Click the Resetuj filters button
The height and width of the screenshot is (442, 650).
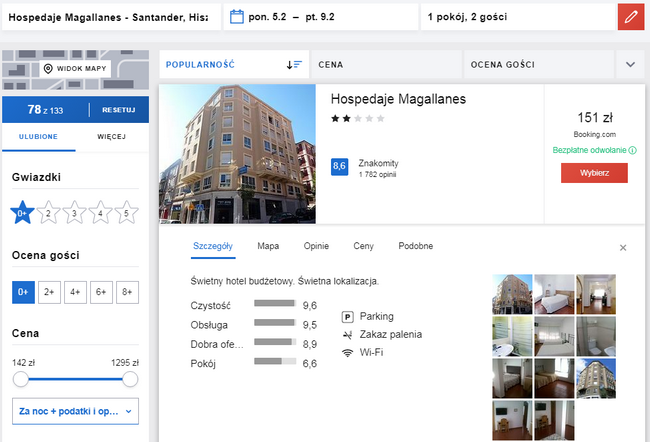point(119,110)
